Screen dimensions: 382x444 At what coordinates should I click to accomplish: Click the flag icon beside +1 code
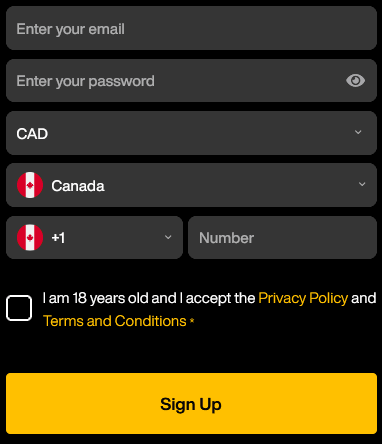point(30,237)
